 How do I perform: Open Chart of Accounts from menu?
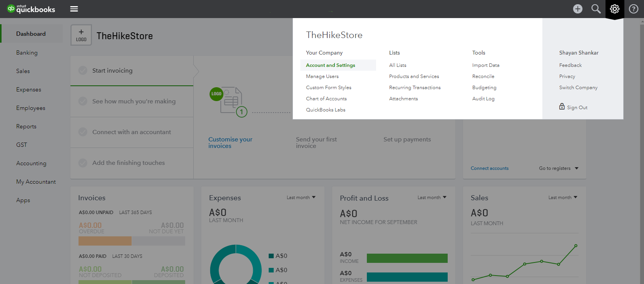(x=326, y=99)
